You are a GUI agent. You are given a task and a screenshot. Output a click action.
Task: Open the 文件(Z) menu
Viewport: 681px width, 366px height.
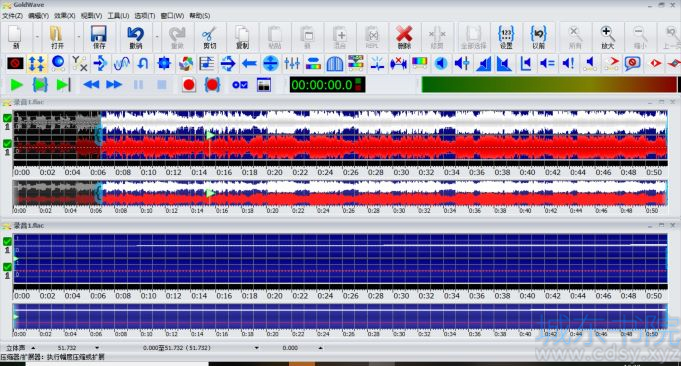12,16
